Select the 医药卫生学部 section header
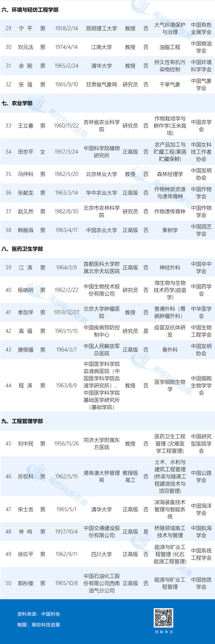Viewport: 215px width, 644px height. pyautogui.click(x=22, y=249)
